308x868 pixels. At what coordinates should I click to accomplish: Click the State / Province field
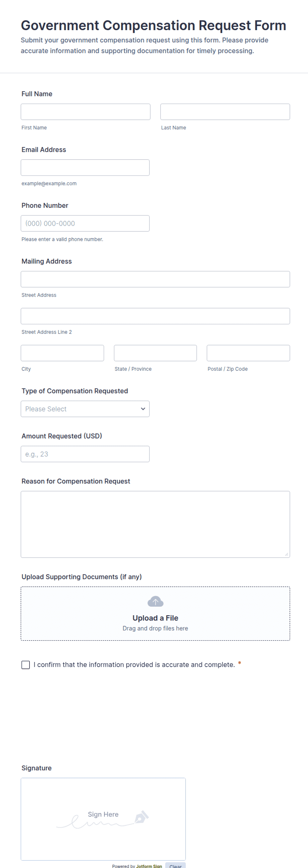[x=155, y=353]
